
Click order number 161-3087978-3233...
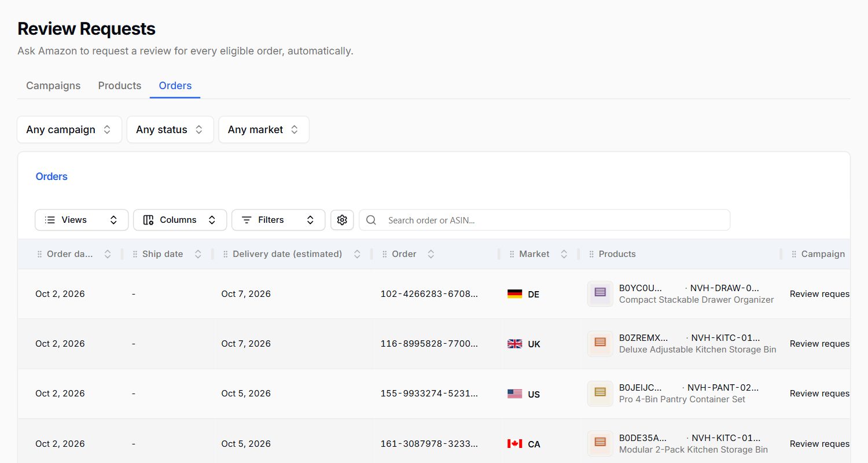coord(429,444)
